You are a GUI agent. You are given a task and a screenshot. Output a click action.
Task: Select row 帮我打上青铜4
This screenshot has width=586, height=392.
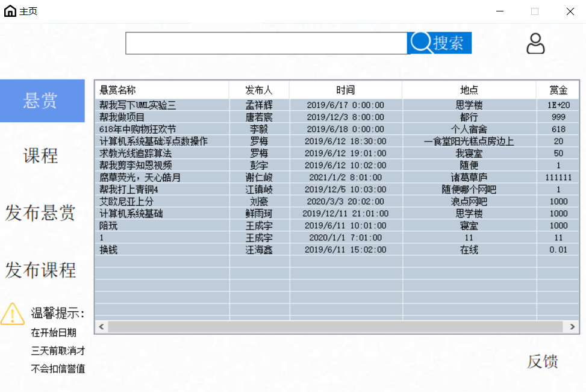pos(337,190)
